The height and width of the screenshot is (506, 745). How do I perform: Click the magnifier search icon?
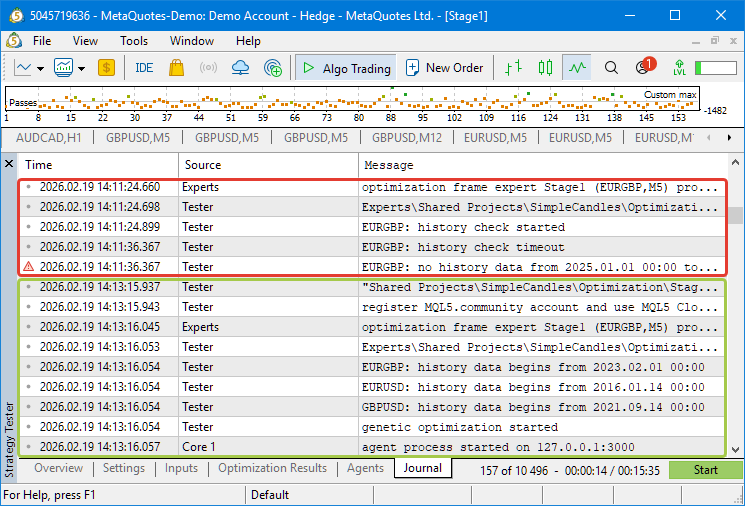[x=611, y=68]
